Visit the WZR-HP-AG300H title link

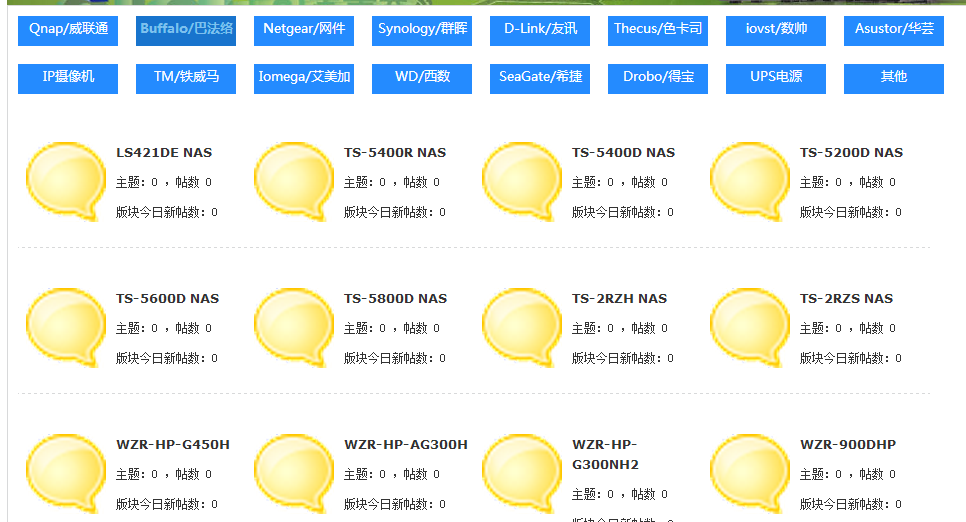tap(406, 444)
